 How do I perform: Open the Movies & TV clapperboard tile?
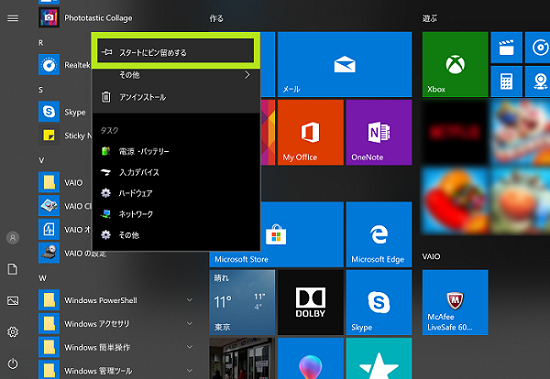click(507, 47)
